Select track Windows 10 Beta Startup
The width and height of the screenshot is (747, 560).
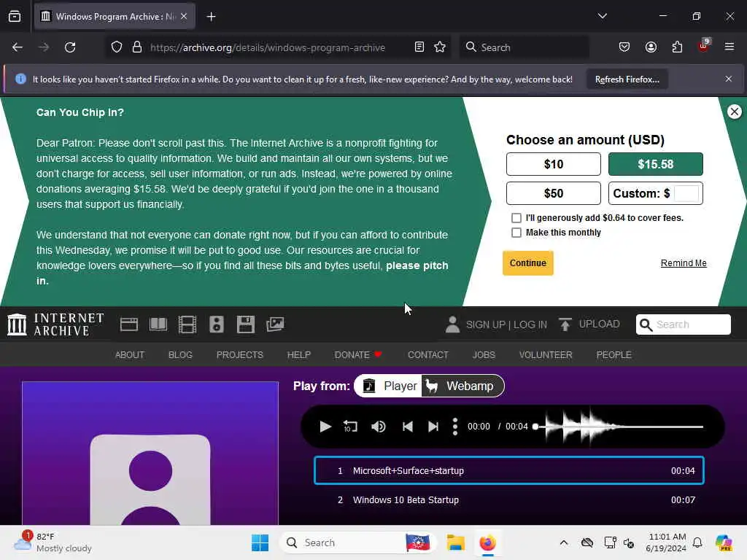(x=508, y=500)
